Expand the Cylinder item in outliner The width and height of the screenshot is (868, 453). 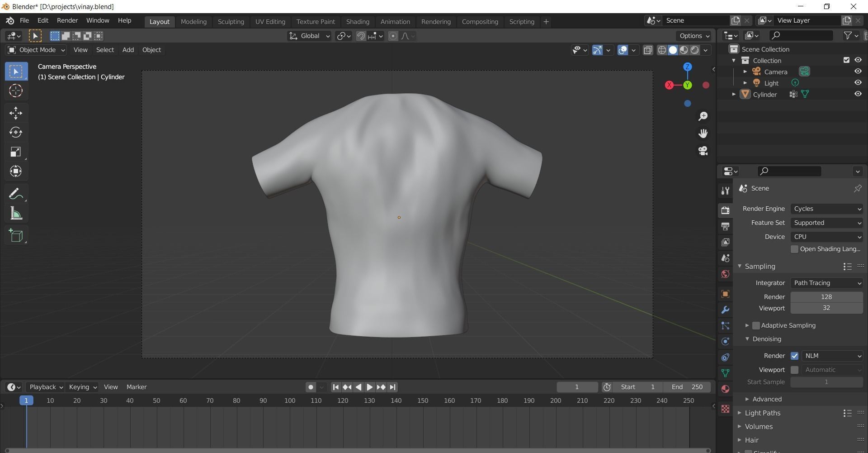point(734,94)
